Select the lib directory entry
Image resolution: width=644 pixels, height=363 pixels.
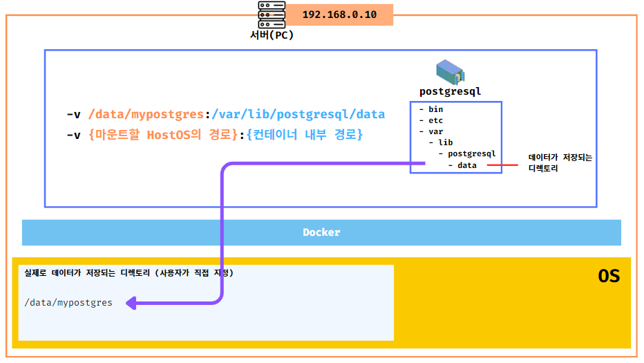(x=441, y=142)
